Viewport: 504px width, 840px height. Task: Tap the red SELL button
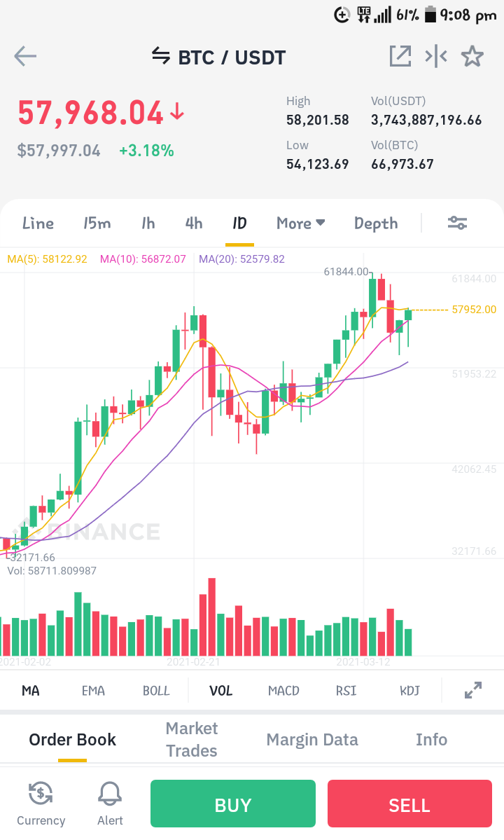409,804
